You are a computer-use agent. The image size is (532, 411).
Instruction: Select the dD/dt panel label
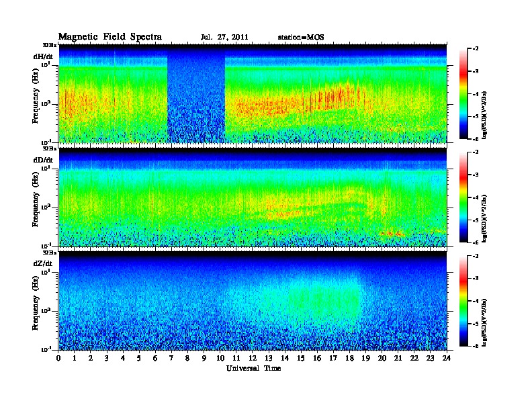point(43,160)
